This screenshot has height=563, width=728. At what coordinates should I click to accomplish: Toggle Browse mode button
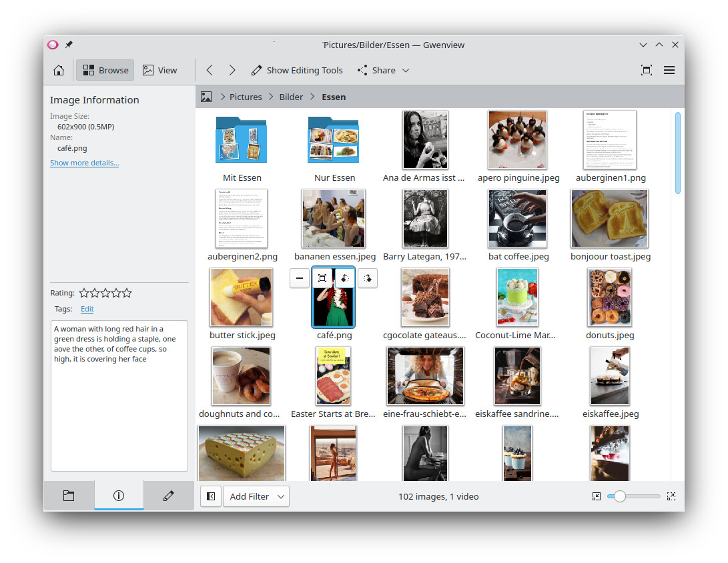(105, 70)
